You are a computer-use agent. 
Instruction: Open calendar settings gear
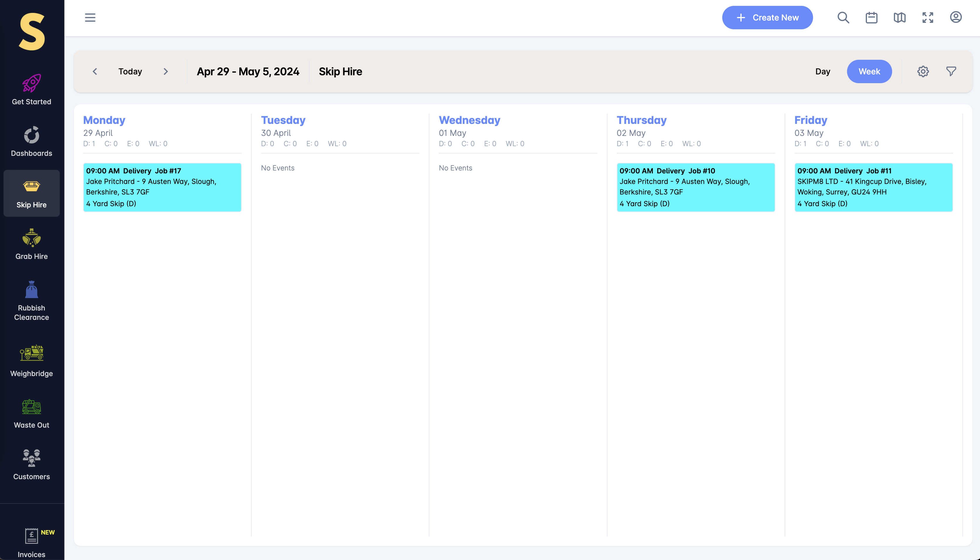[x=923, y=71]
